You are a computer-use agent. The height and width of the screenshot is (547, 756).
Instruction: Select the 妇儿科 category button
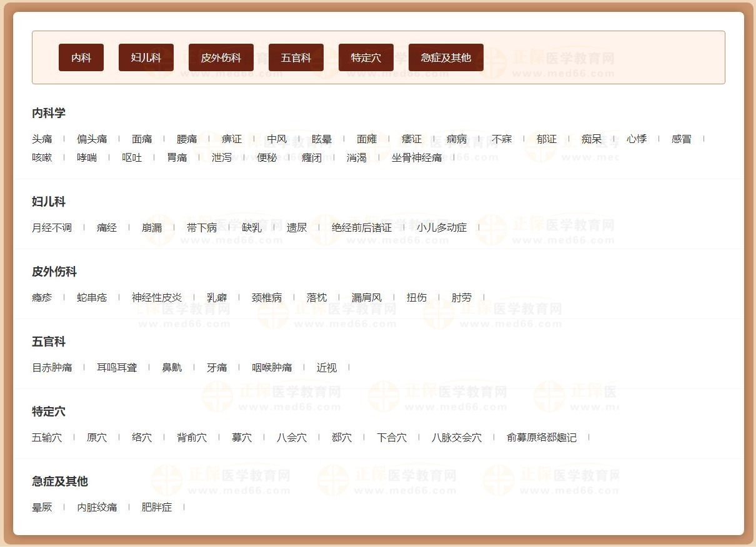pos(146,57)
